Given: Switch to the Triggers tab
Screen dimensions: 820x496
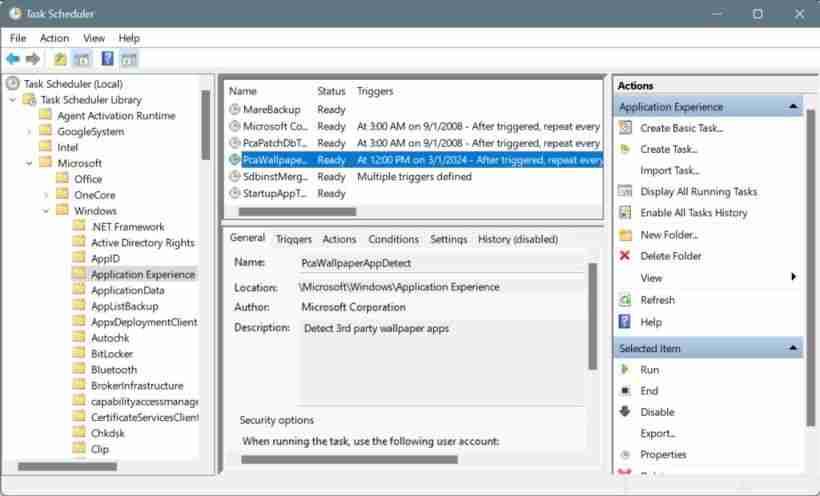Looking at the screenshot, I should [x=294, y=239].
